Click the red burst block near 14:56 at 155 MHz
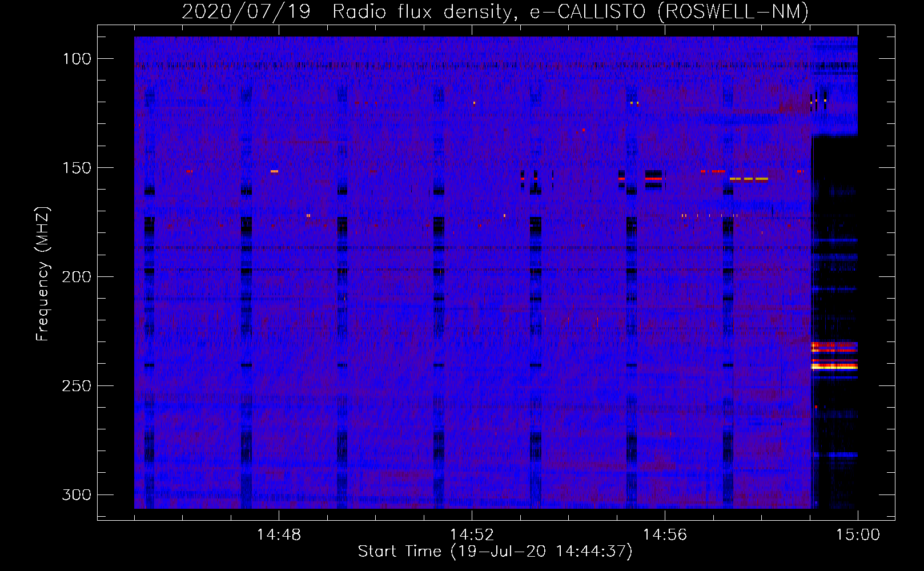This screenshot has height=571, width=924. pyautogui.click(x=653, y=179)
